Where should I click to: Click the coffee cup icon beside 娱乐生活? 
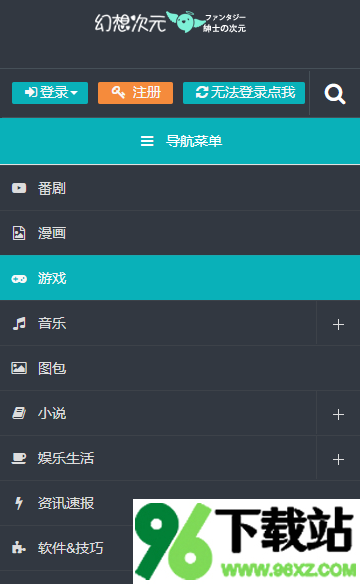coord(19,458)
